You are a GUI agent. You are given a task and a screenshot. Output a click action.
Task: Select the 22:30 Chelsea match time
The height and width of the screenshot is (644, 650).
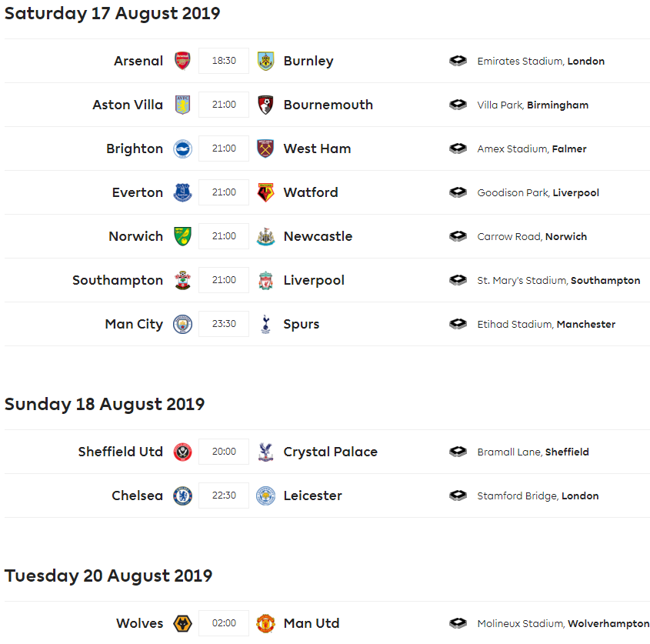(224, 496)
